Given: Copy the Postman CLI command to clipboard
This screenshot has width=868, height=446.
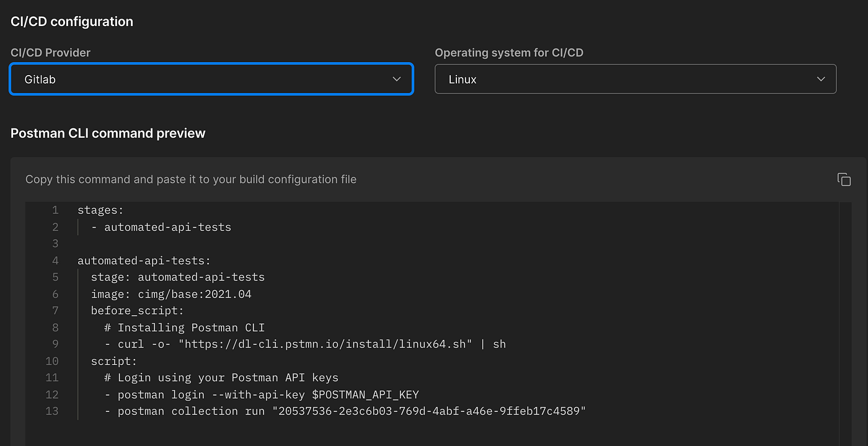Looking at the screenshot, I should 844,179.
